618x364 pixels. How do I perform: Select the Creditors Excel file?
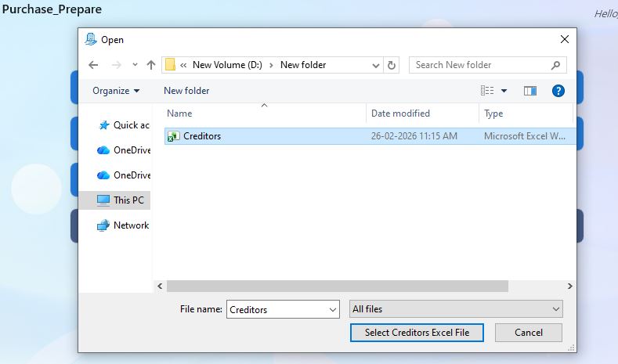coord(202,136)
